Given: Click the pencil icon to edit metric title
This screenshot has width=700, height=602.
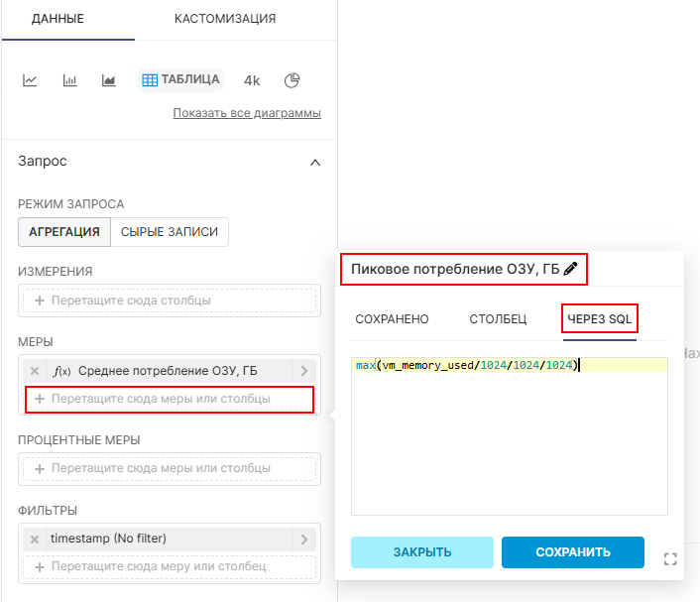Looking at the screenshot, I should [x=570, y=269].
